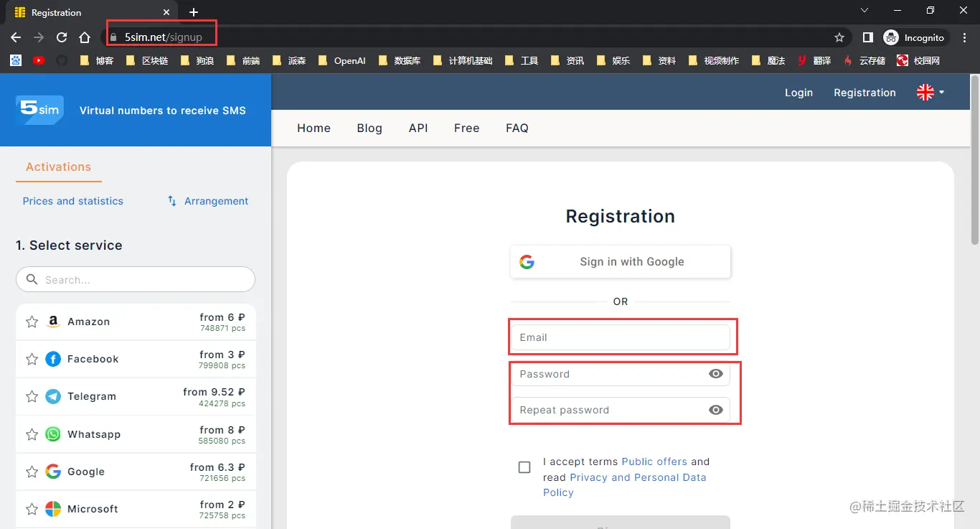This screenshot has height=529, width=980.
Task: Open the Incognito profile indicator
Action: coord(914,37)
